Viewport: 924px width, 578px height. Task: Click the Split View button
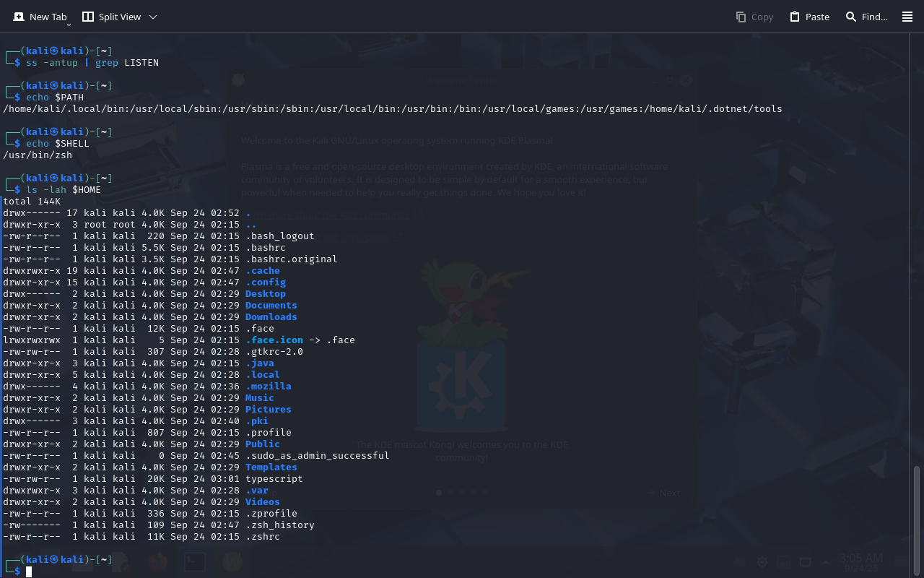pos(111,17)
